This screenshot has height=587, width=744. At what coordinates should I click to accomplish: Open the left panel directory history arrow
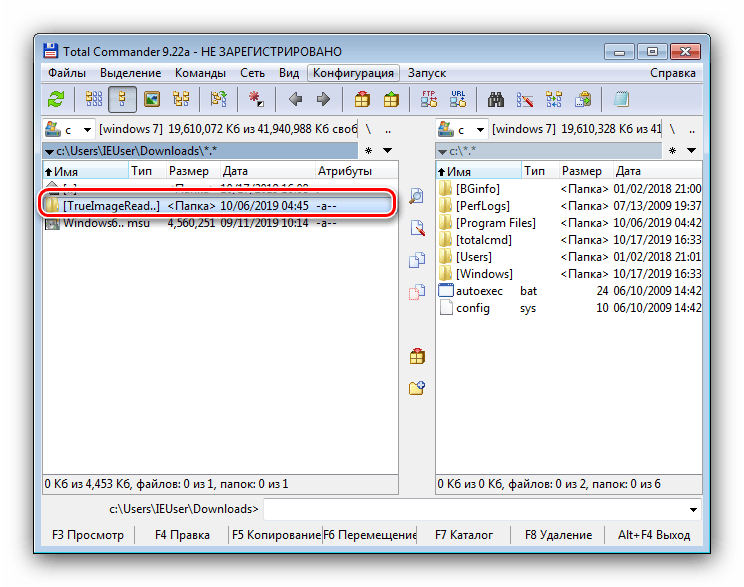point(387,150)
